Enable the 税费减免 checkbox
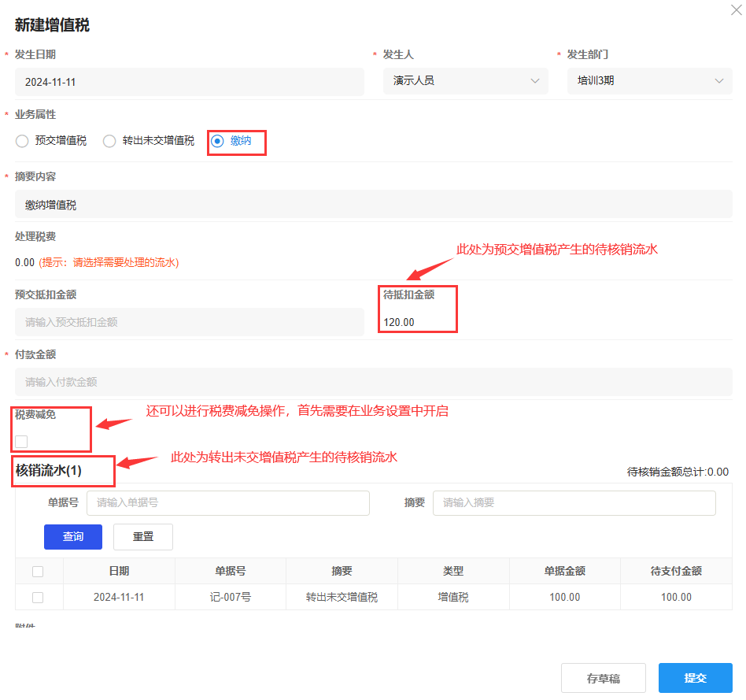This screenshot has height=700, width=746. tap(22, 441)
